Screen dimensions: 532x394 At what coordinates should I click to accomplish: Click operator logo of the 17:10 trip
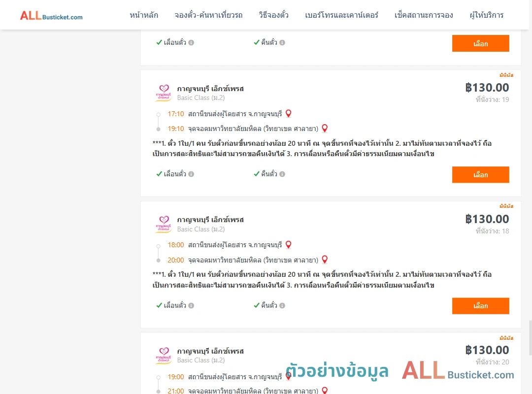pos(163,93)
